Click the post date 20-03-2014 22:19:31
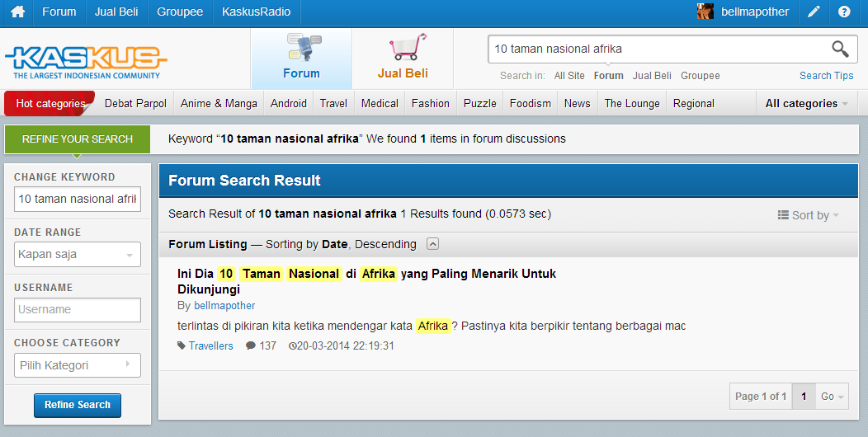 pyautogui.click(x=346, y=345)
